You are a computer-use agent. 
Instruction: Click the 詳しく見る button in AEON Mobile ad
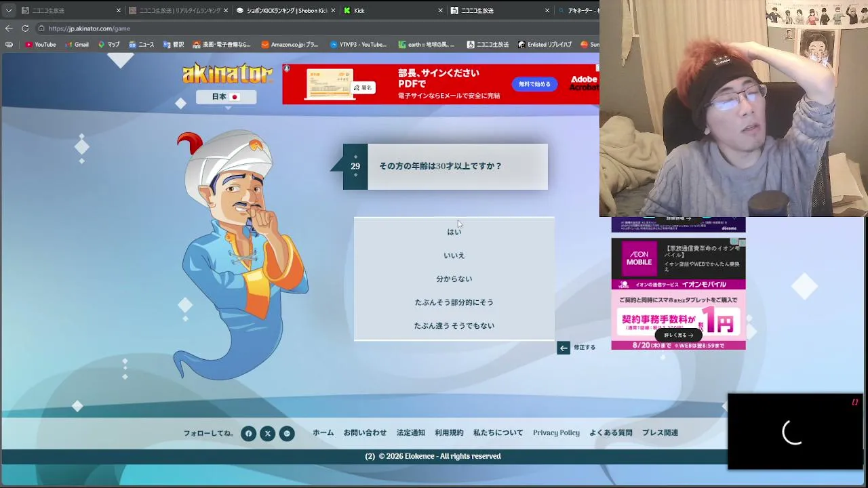click(679, 335)
